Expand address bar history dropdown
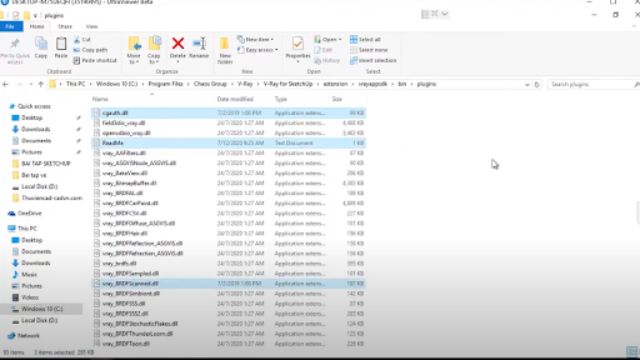 527,84
